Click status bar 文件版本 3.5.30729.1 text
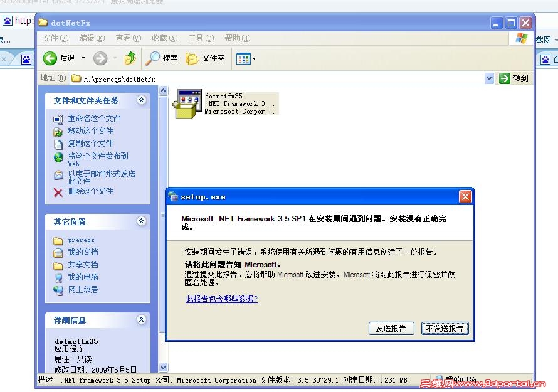This screenshot has width=558, height=392. 299,380
